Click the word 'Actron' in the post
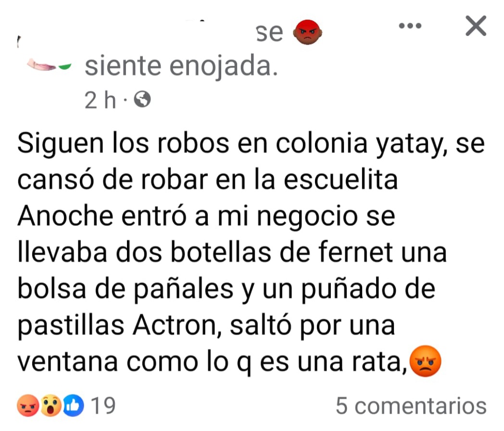 coord(177,325)
